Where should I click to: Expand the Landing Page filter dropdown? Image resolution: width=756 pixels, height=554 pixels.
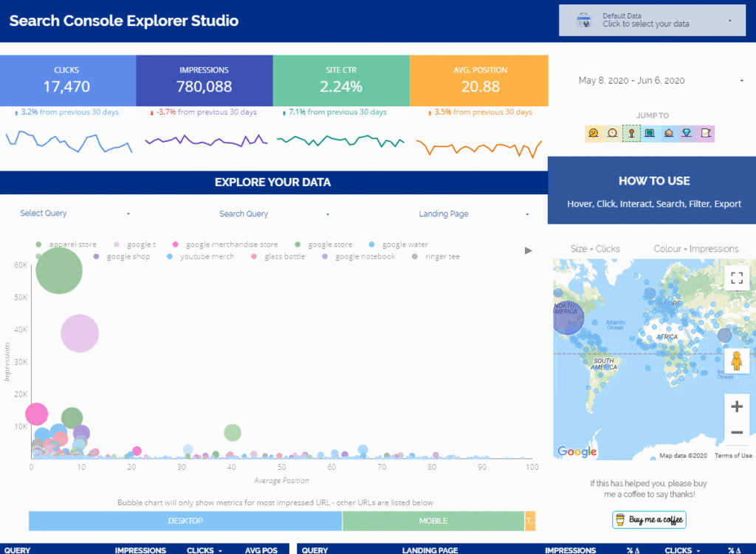[474, 213]
